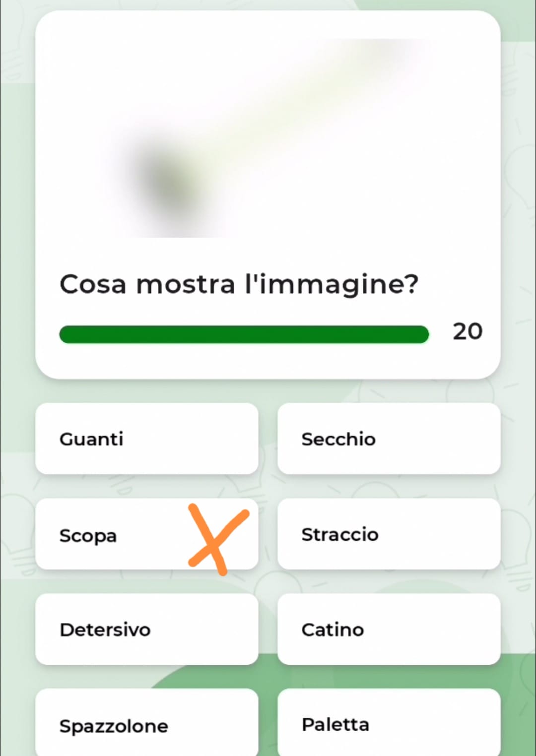This screenshot has height=756, width=536.
Task: Click the green countdown progress bar
Action: click(x=244, y=334)
